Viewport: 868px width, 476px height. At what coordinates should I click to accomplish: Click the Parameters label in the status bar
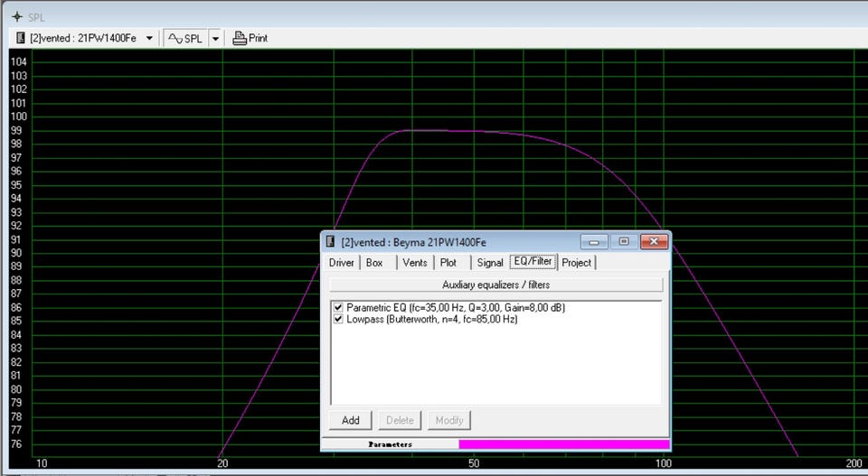390,444
